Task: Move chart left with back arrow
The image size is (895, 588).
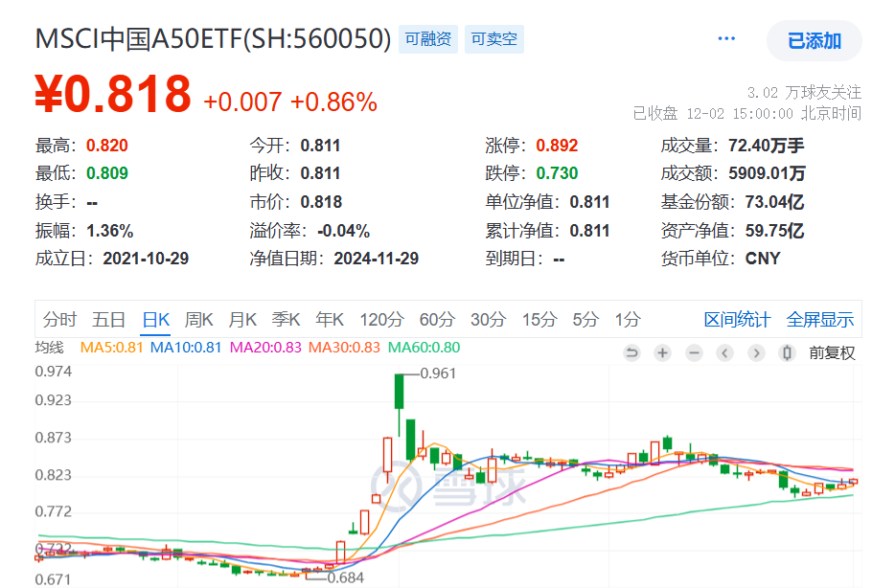Action: (x=724, y=353)
